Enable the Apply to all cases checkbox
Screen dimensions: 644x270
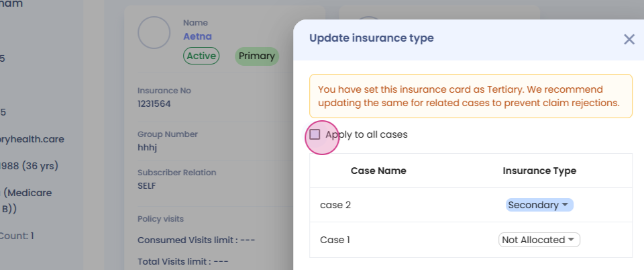pyautogui.click(x=315, y=134)
